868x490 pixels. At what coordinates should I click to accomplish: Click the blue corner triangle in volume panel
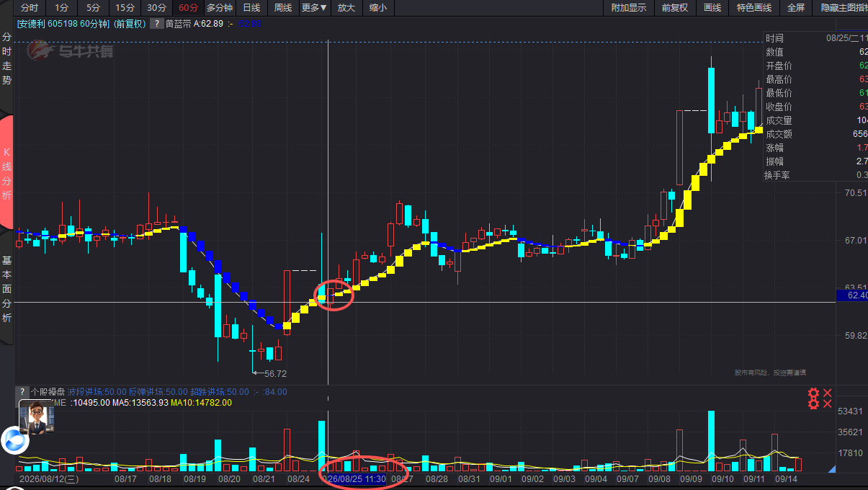coord(832,469)
